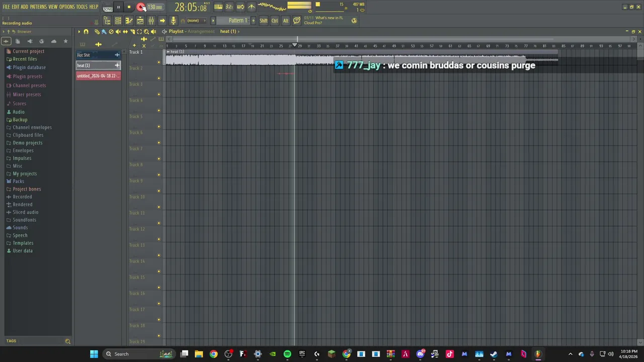Click the Ctrl modifier button
Screen dimensions: 644x362
click(275, 21)
